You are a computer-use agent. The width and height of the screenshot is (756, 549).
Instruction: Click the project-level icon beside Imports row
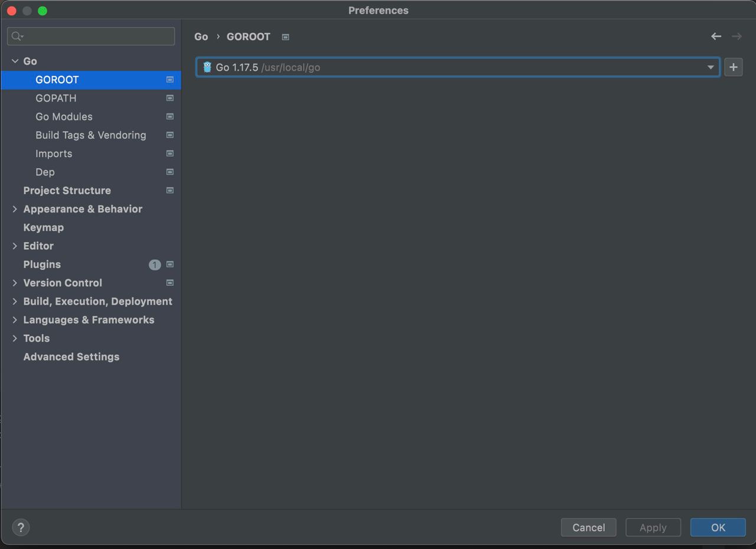click(x=170, y=153)
